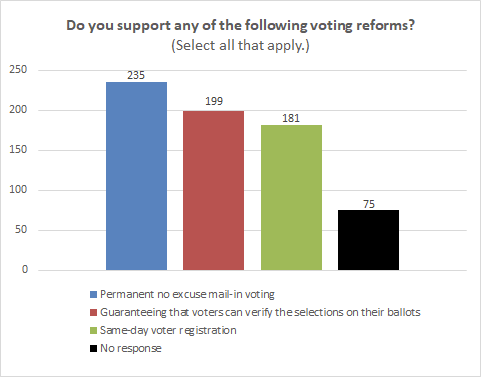Click the 199 data label
This screenshot has height=377, width=481.
pyautogui.click(x=214, y=101)
